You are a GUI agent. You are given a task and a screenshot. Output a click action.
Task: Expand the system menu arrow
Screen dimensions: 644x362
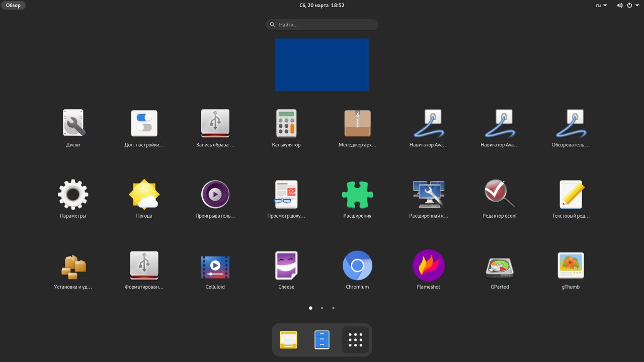coord(636,5)
